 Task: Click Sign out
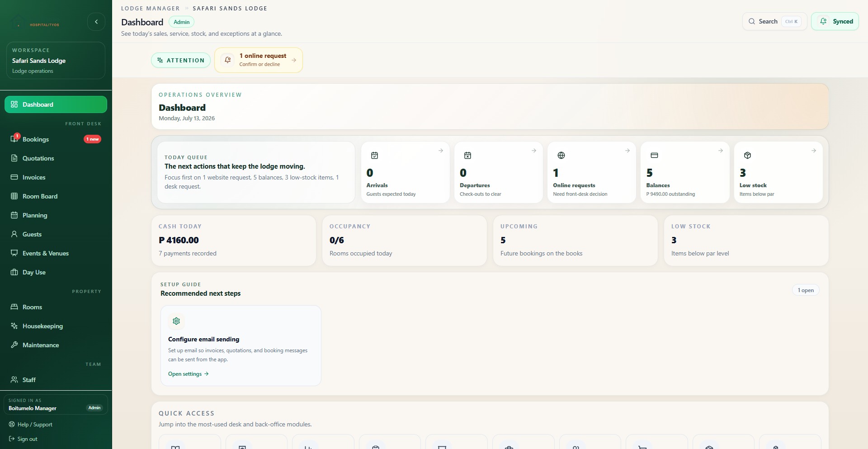23,439
